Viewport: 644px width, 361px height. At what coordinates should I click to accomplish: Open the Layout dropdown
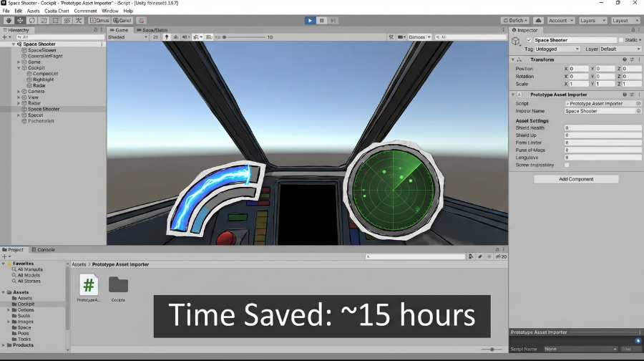pos(625,20)
